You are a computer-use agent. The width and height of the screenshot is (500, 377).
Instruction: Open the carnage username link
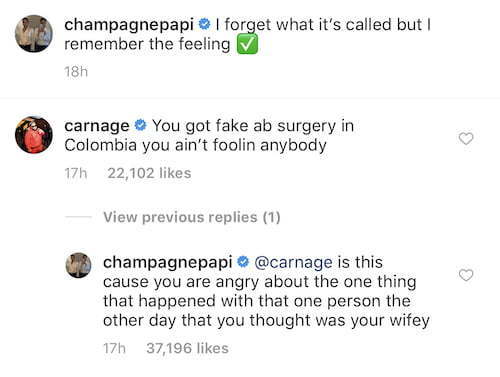[97, 127]
